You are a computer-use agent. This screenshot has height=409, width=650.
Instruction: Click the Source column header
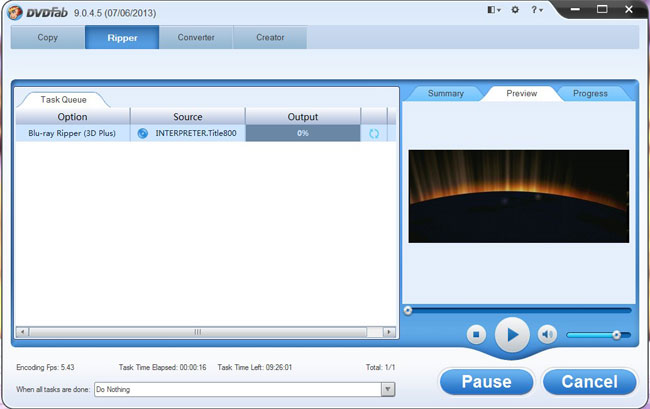188,116
